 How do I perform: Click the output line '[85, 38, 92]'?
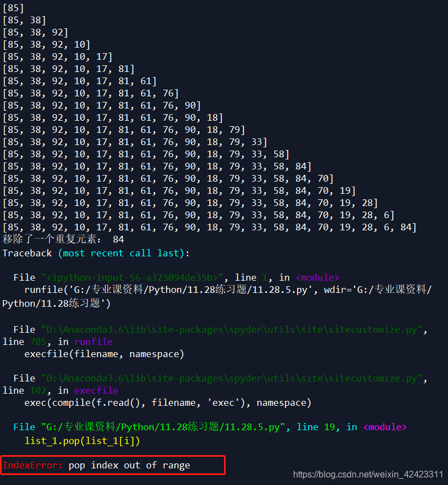point(35,33)
